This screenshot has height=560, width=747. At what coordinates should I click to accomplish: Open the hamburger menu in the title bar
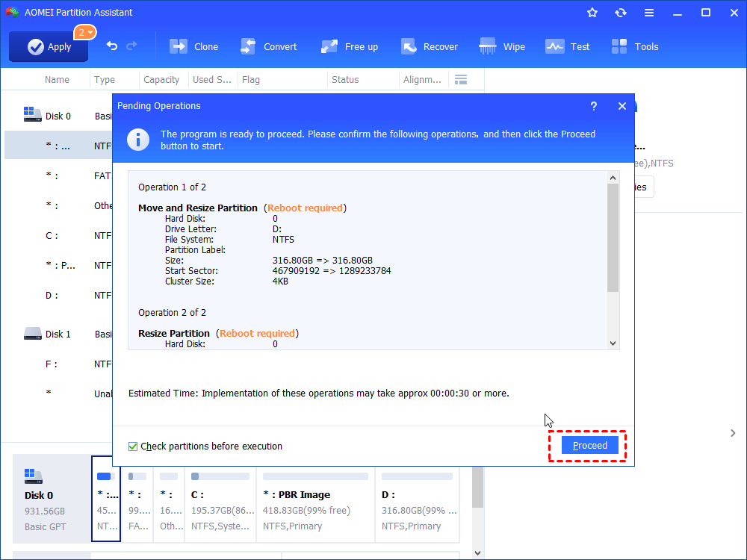tap(649, 13)
